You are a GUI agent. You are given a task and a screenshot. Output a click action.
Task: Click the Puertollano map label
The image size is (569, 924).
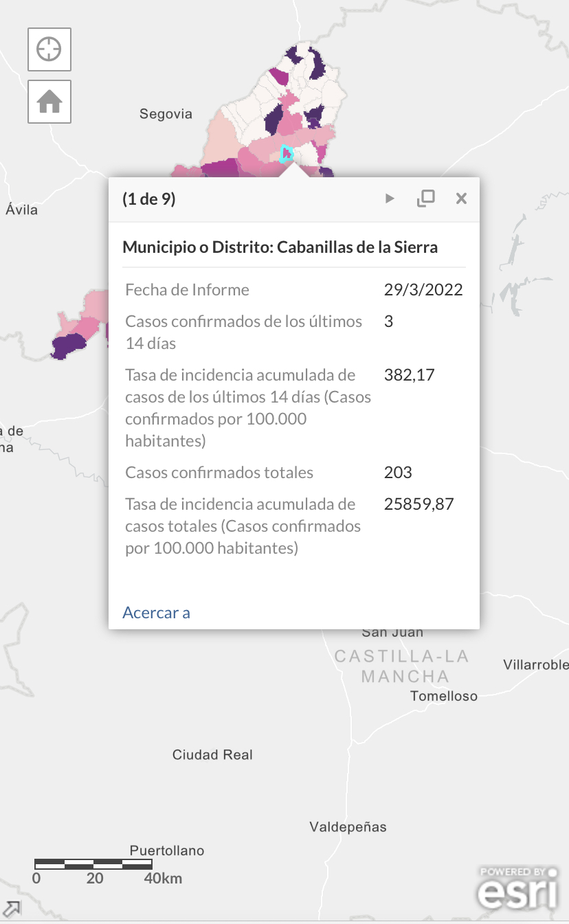tap(167, 850)
